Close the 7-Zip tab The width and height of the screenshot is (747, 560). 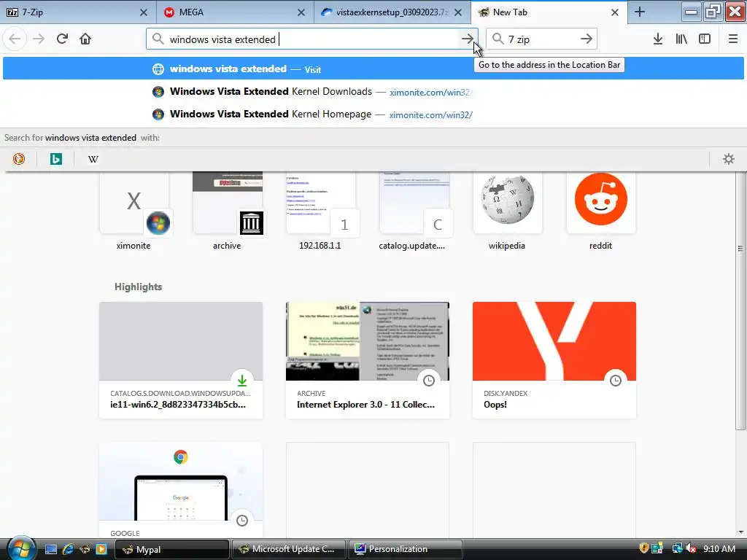click(x=144, y=12)
